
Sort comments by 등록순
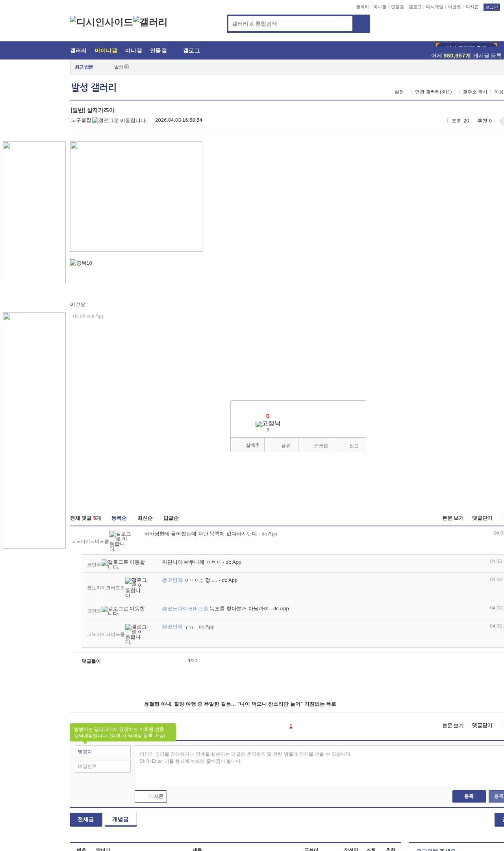pyautogui.click(x=119, y=518)
